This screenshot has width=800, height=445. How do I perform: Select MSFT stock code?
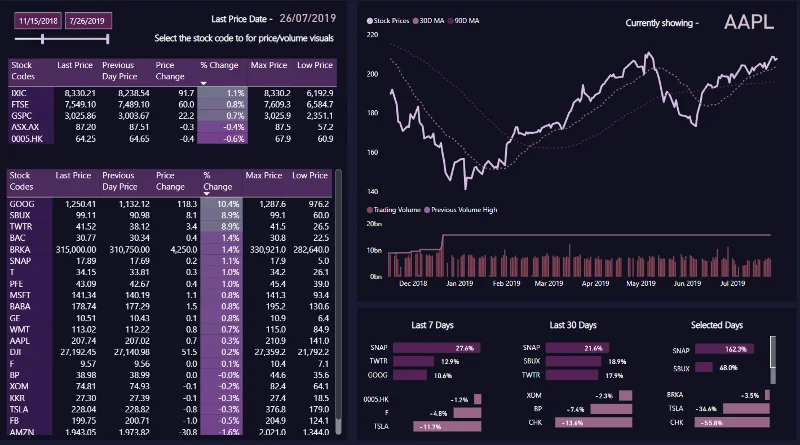(x=20, y=295)
